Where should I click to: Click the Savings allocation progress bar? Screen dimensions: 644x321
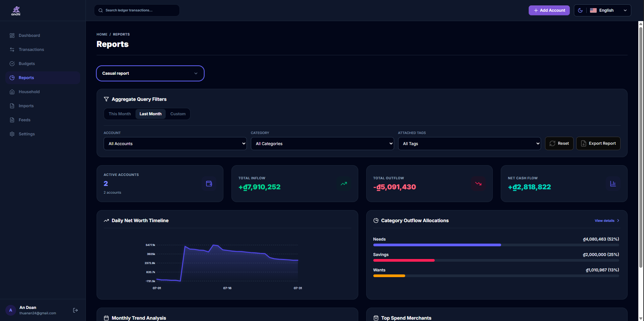[496, 260]
